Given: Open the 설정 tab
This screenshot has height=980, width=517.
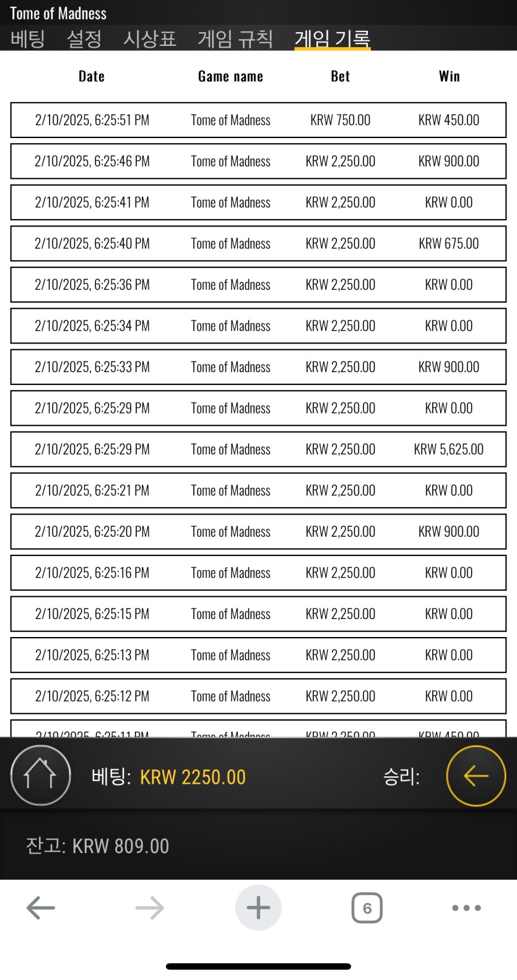Looking at the screenshot, I should [x=84, y=39].
